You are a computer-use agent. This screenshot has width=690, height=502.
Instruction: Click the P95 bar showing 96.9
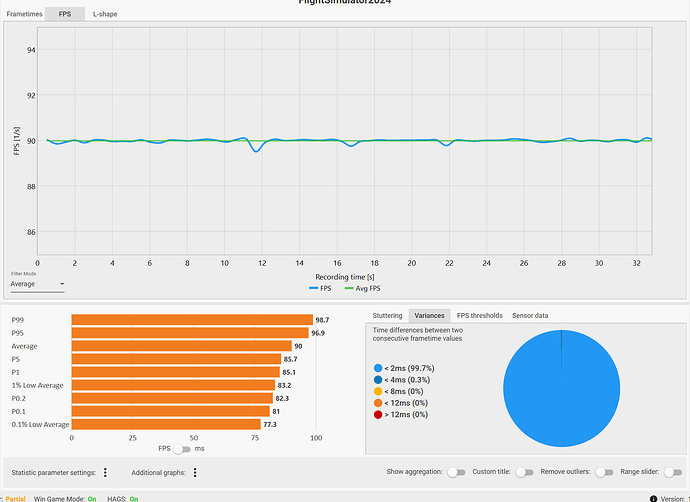190,333
